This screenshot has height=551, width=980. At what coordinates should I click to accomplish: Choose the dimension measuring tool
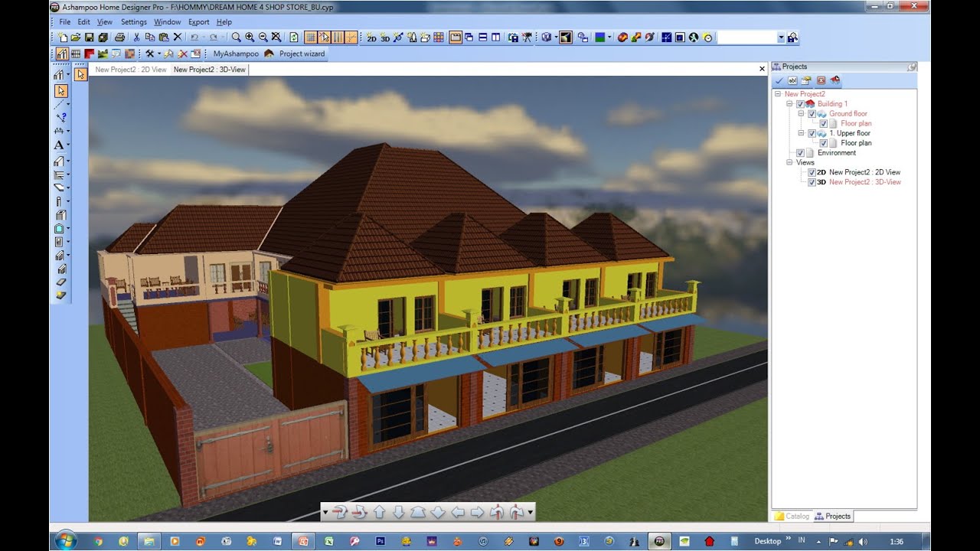pyautogui.click(x=59, y=131)
